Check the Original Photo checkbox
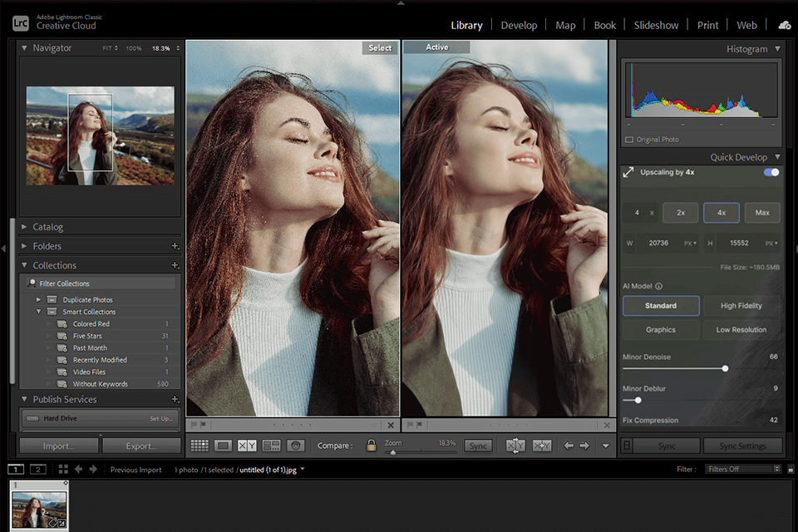 coord(629,140)
